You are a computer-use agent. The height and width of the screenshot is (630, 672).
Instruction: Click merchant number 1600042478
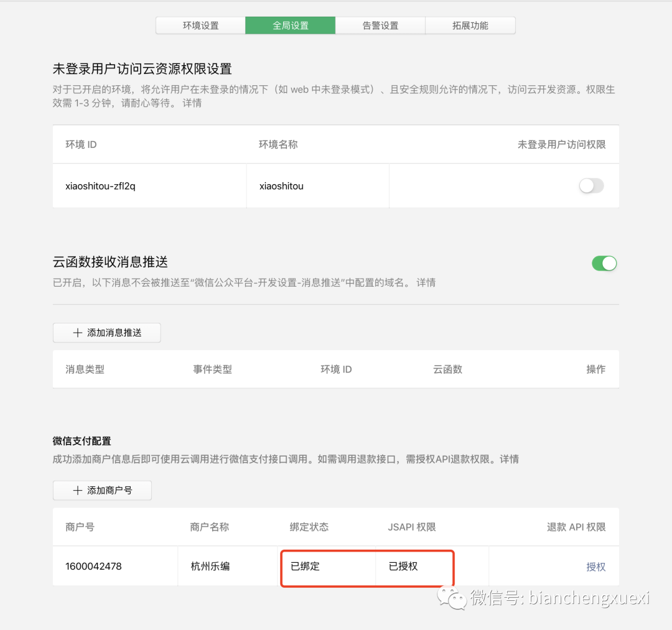[x=93, y=566]
